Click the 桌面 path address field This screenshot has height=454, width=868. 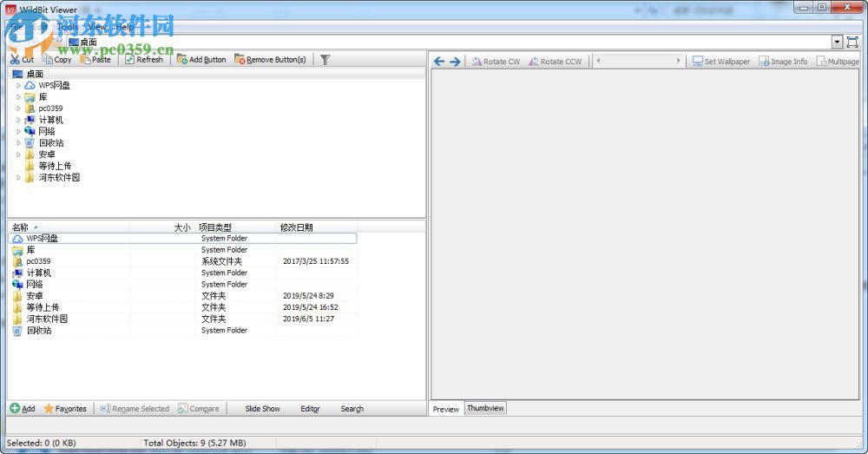pos(449,42)
